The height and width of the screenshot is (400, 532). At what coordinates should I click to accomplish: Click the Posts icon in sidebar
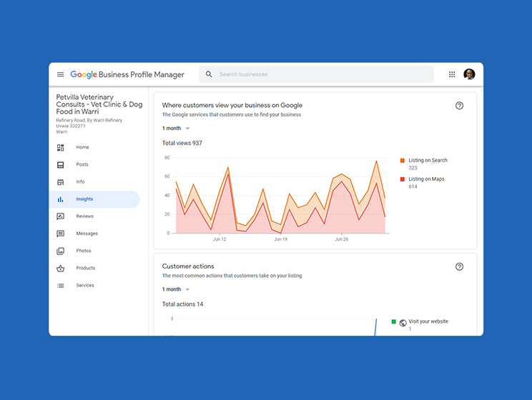[x=60, y=165]
